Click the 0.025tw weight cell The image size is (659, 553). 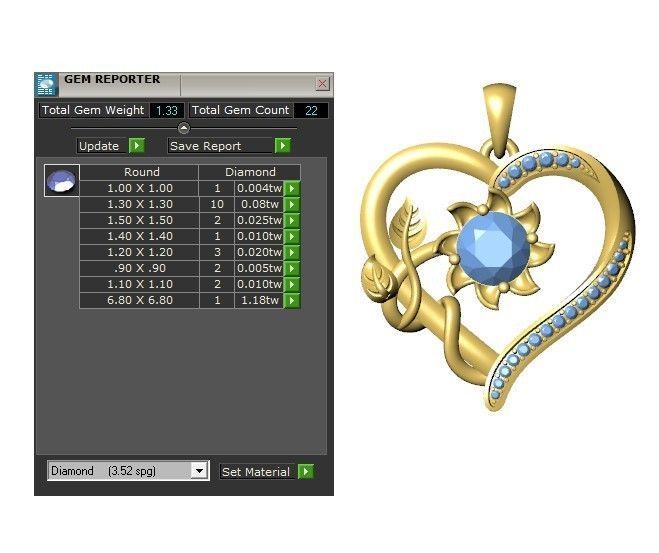pos(259,220)
